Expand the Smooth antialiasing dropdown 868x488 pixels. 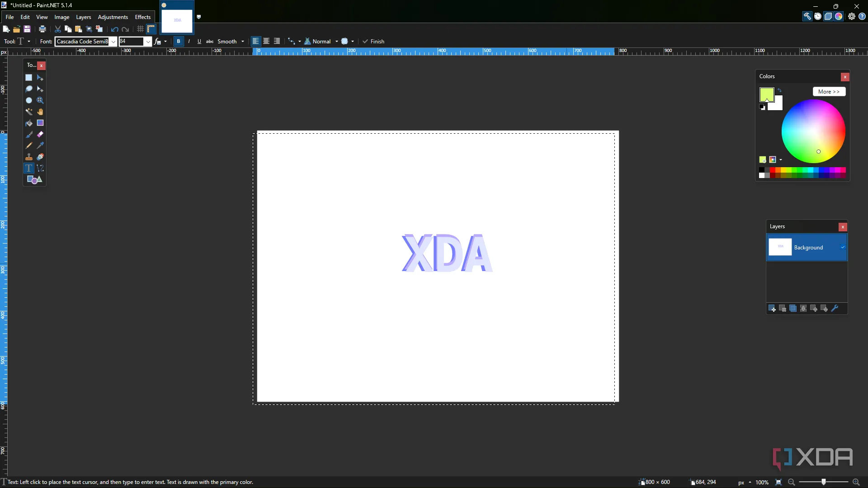click(243, 42)
